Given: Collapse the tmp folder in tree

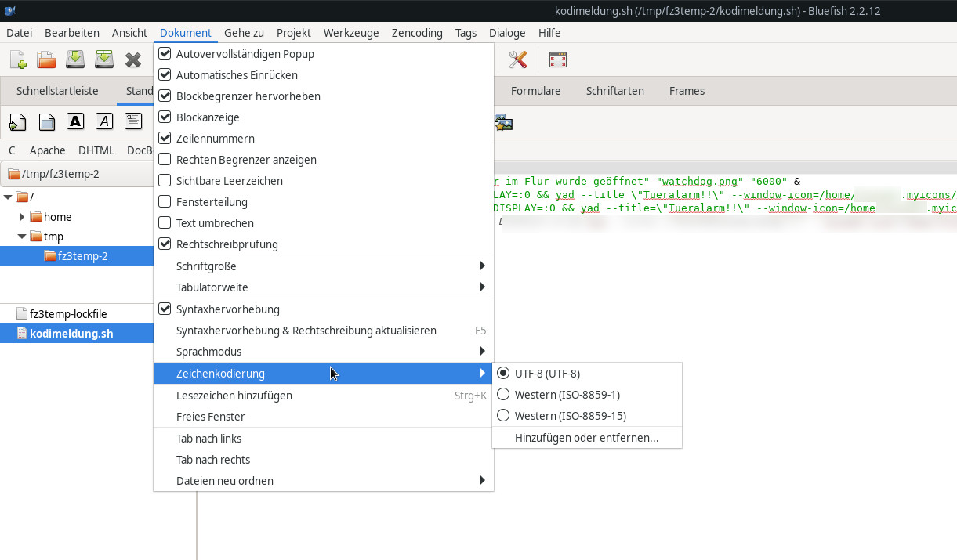Looking at the screenshot, I should pyautogui.click(x=22, y=237).
